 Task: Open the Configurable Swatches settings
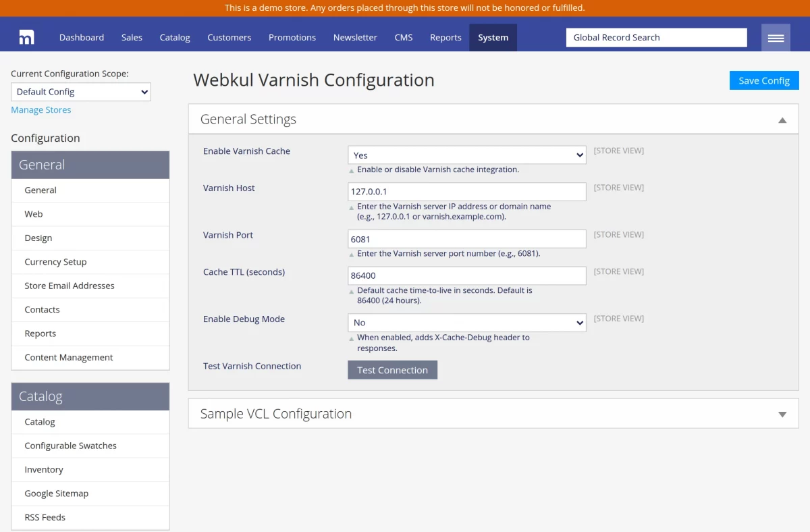(x=70, y=446)
